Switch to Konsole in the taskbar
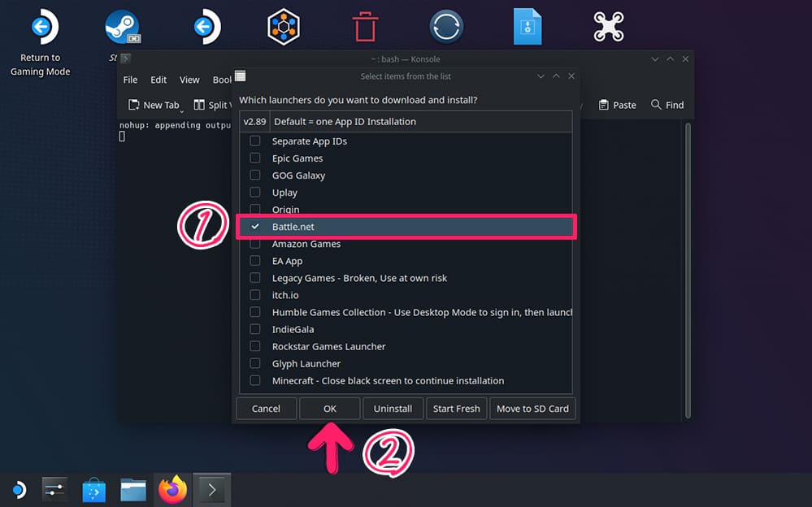The width and height of the screenshot is (812, 507). coord(212,489)
